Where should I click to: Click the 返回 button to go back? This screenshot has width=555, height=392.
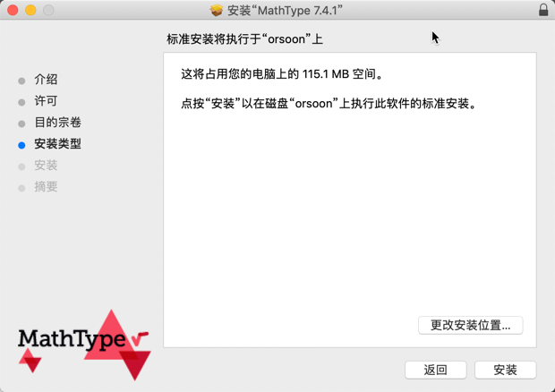[x=435, y=370]
